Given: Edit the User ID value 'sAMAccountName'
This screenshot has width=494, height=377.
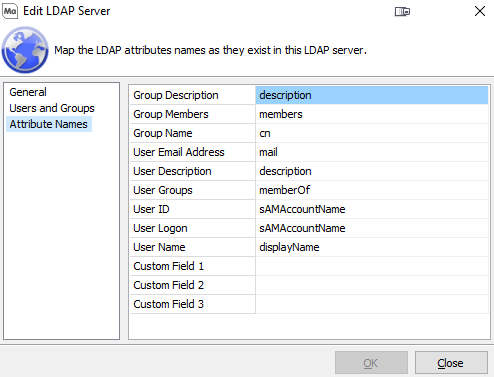Looking at the screenshot, I should coord(372,209).
